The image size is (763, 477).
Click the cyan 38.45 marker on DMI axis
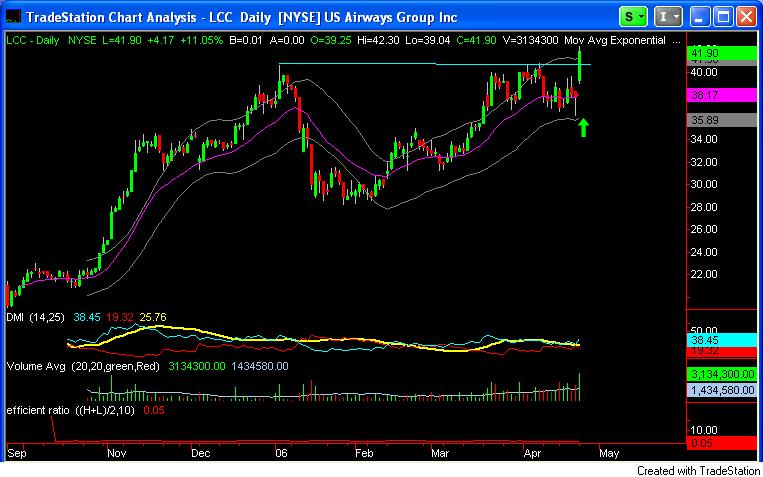(720, 340)
